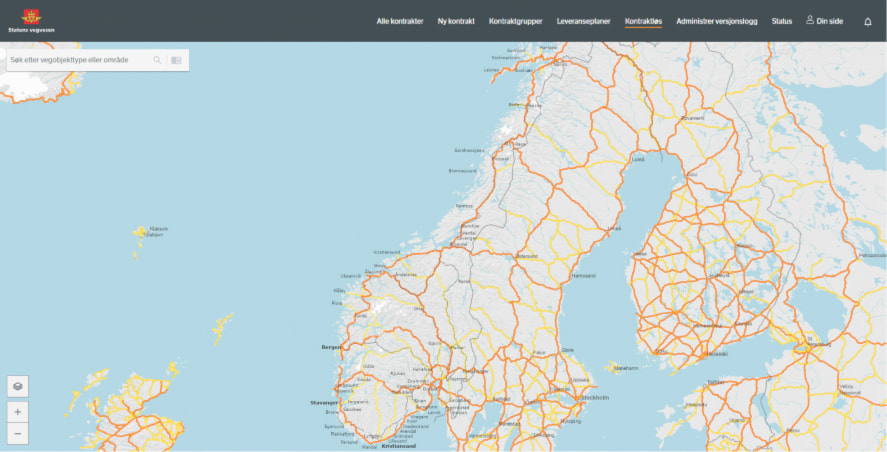This screenshot has width=887, height=452.
Task: Click Kristiansand on the map
Action: point(398,446)
